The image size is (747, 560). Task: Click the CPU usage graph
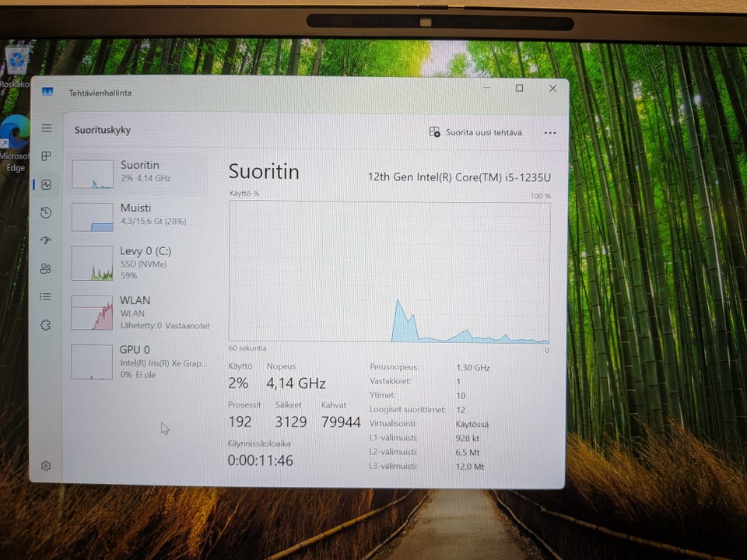tap(389, 271)
